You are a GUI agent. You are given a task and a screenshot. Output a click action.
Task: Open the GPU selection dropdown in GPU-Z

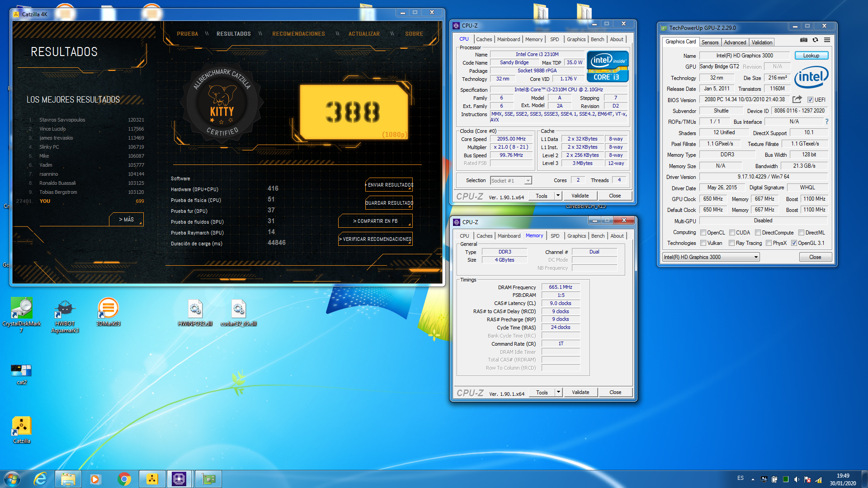point(711,257)
